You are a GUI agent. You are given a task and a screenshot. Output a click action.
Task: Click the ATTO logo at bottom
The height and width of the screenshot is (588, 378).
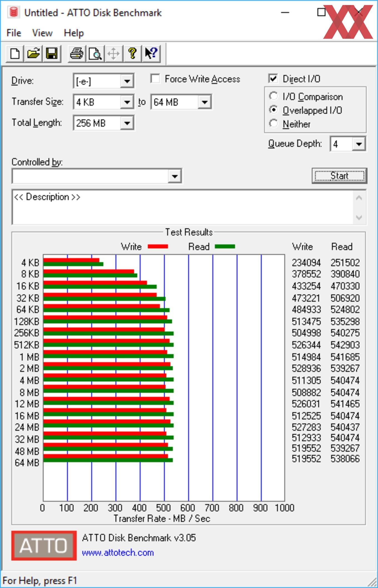44,546
